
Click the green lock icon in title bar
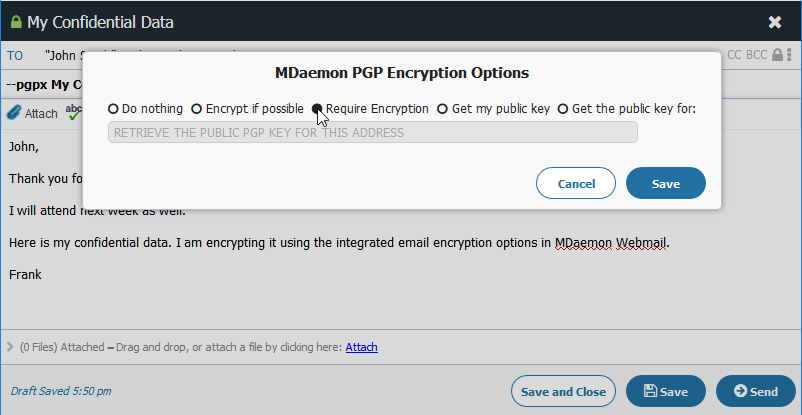(16, 23)
